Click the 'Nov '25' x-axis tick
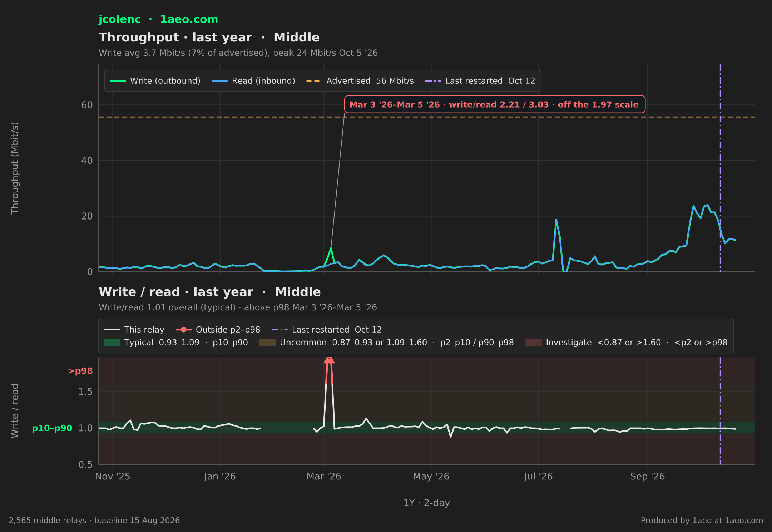 113,477
